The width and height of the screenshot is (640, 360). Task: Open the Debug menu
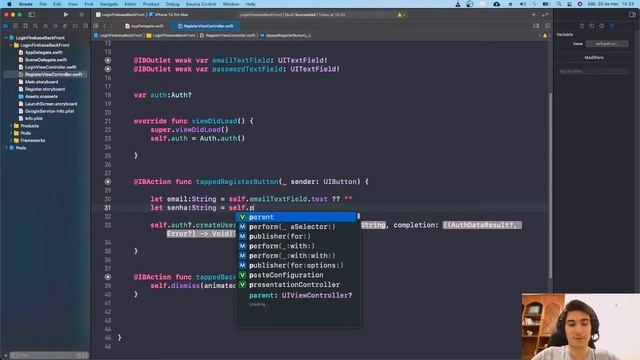172,4
